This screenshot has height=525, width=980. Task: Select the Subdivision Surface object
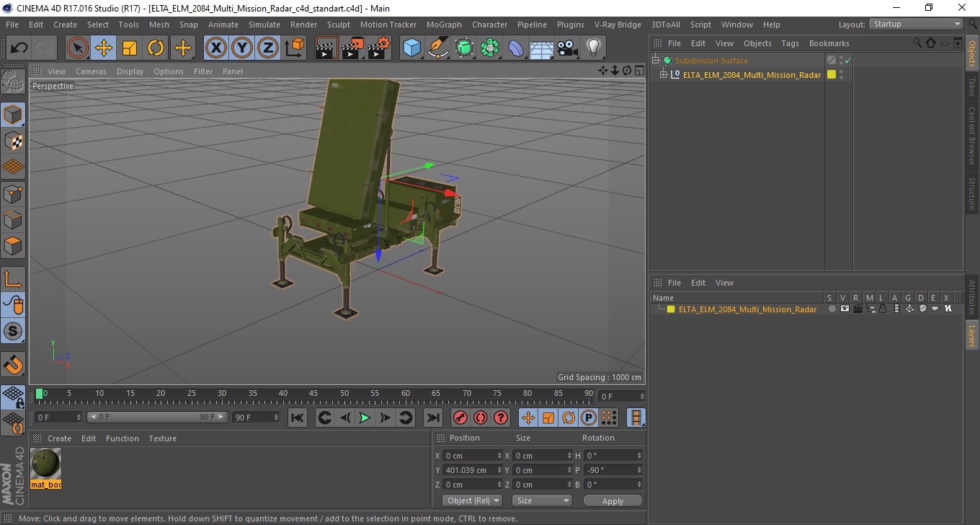coord(711,61)
